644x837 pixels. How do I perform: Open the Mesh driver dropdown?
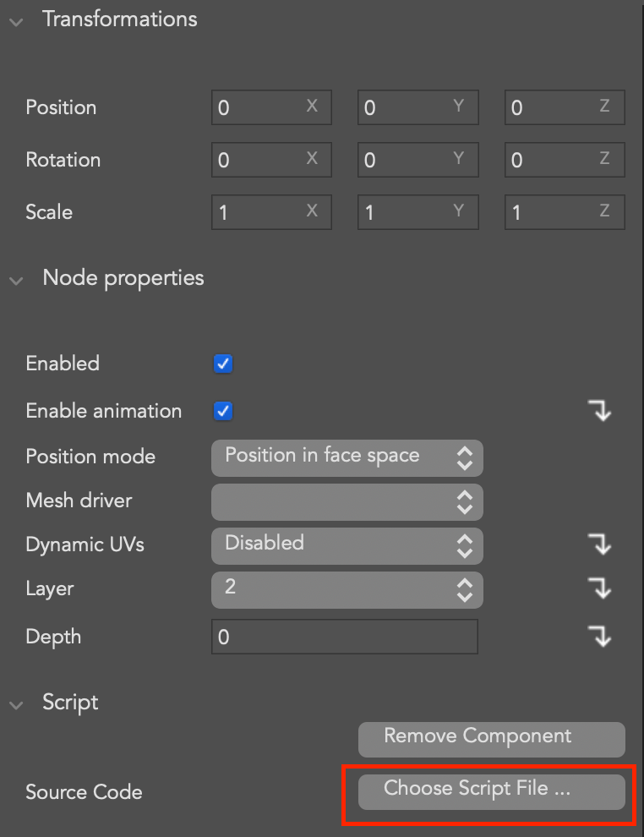click(347, 501)
